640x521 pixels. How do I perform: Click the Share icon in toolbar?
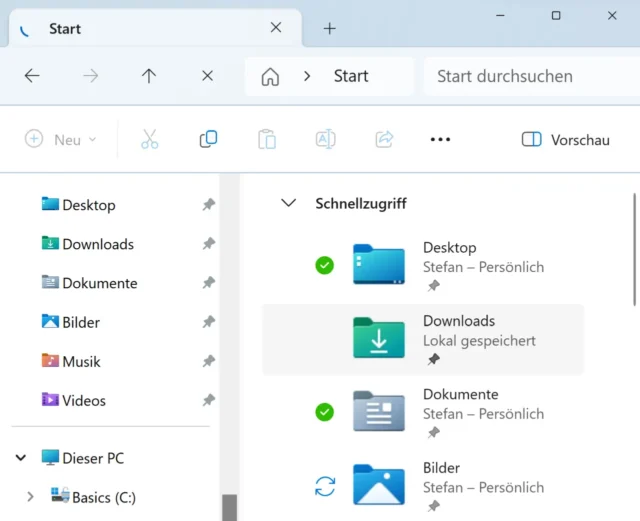384,140
